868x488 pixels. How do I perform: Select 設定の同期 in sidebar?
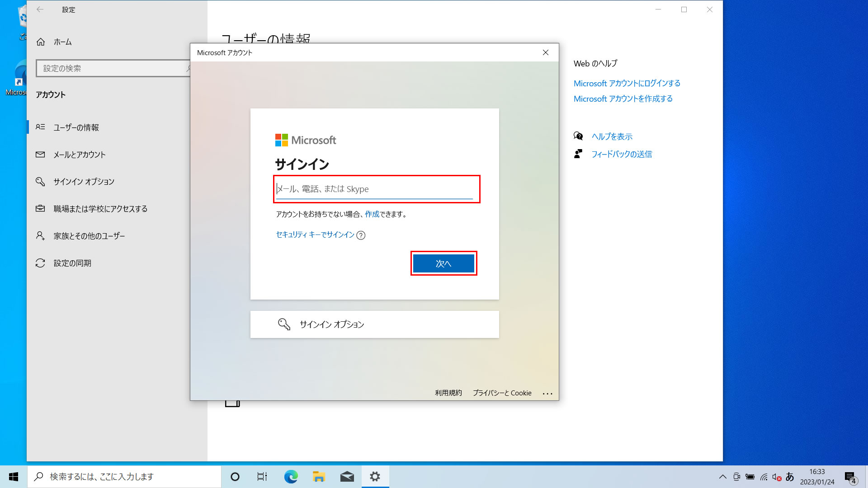pos(72,263)
